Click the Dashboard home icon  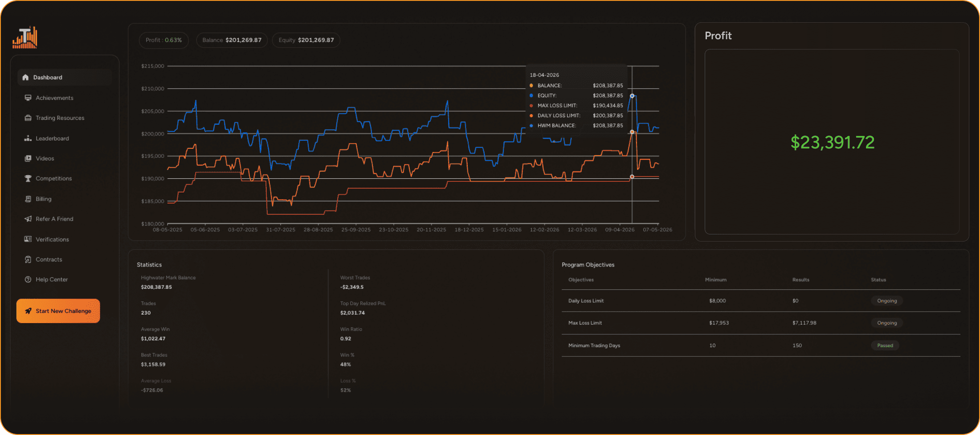click(25, 77)
